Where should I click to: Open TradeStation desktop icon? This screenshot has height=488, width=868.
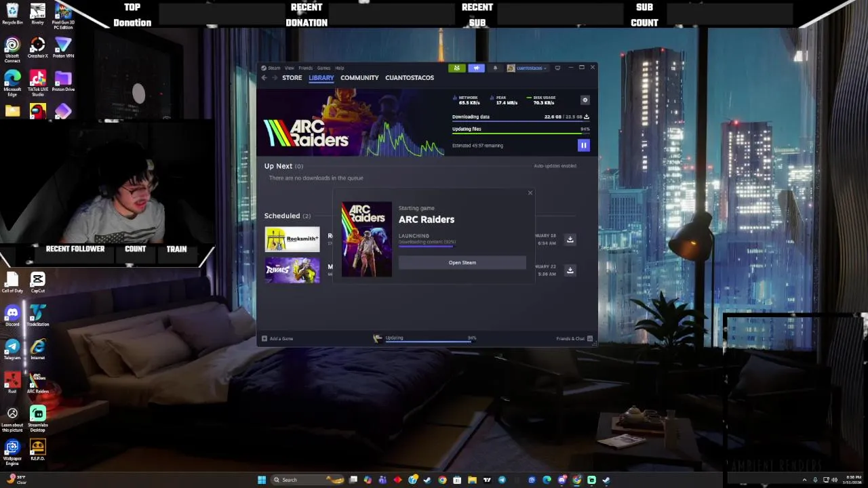[37, 315]
